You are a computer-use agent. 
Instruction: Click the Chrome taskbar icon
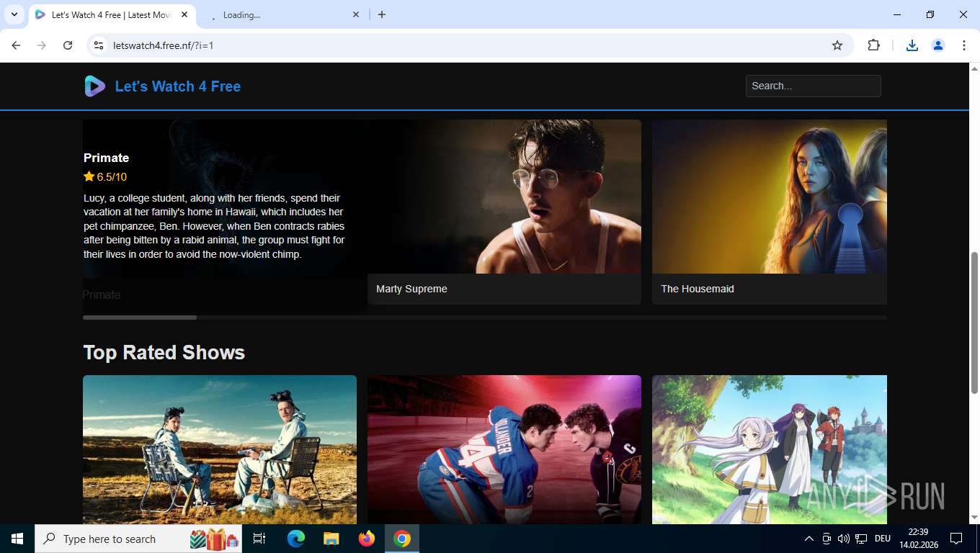coord(402,539)
